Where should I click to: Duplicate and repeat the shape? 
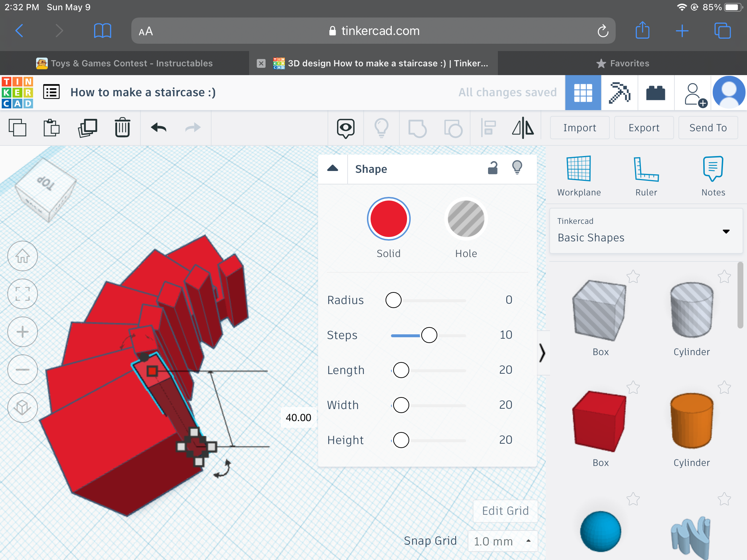(x=88, y=128)
